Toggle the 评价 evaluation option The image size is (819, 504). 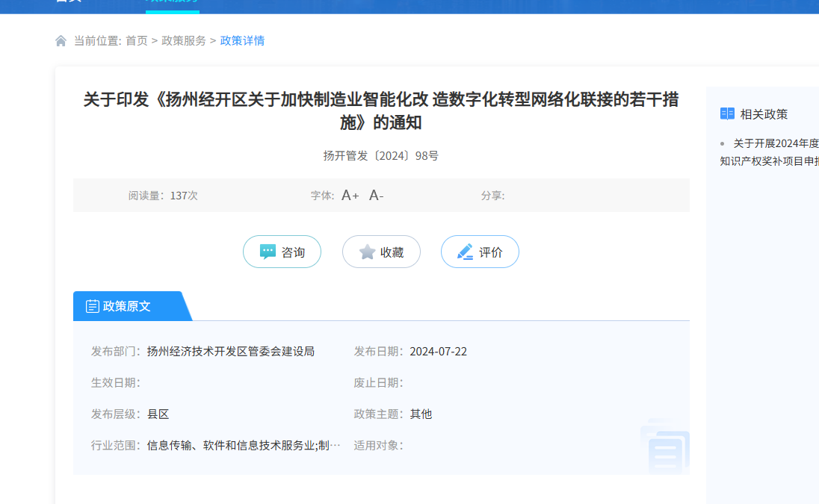480,252
